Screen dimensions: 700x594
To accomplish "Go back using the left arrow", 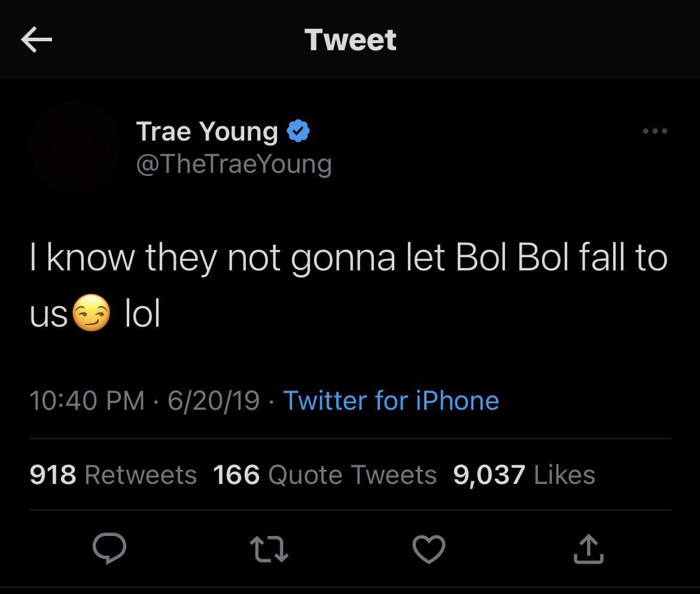I will [36, 40].
